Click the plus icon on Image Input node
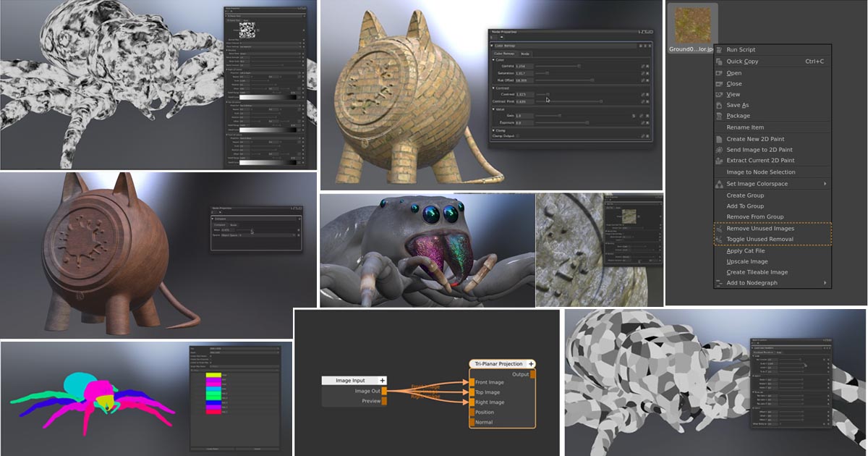 click(383, 380)
